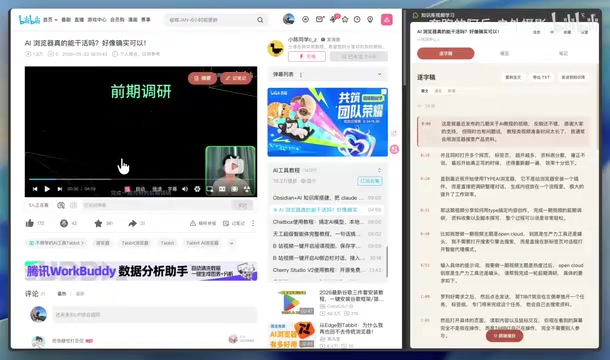Click the video progress bar
610x360 pixels.
tap(142, 179)
